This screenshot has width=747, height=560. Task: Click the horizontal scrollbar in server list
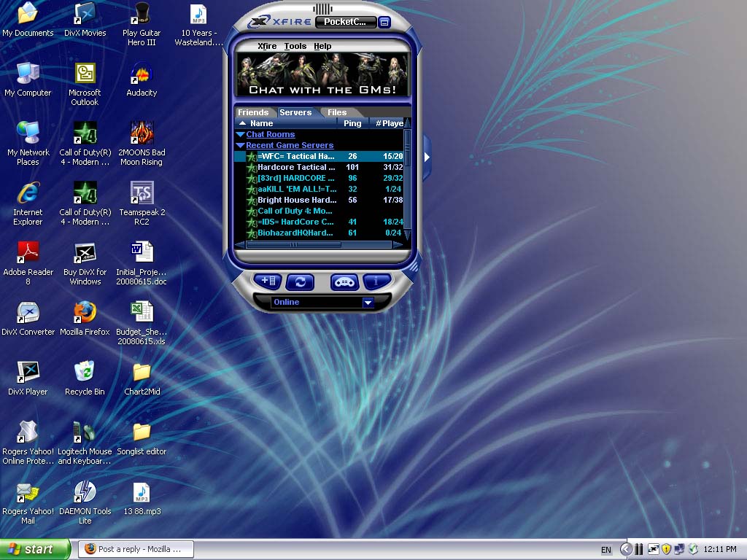click(293, 244)
